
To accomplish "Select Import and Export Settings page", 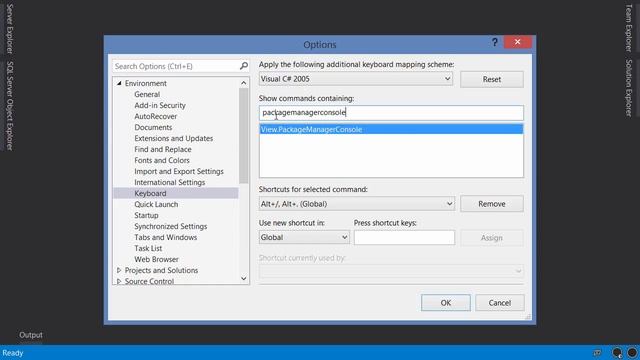I will coord(179,171).
